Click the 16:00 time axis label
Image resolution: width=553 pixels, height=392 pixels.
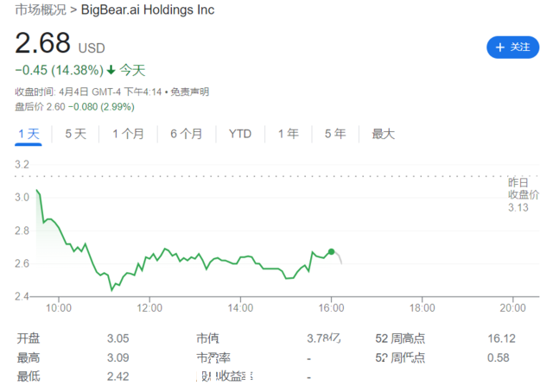[331, 307]
